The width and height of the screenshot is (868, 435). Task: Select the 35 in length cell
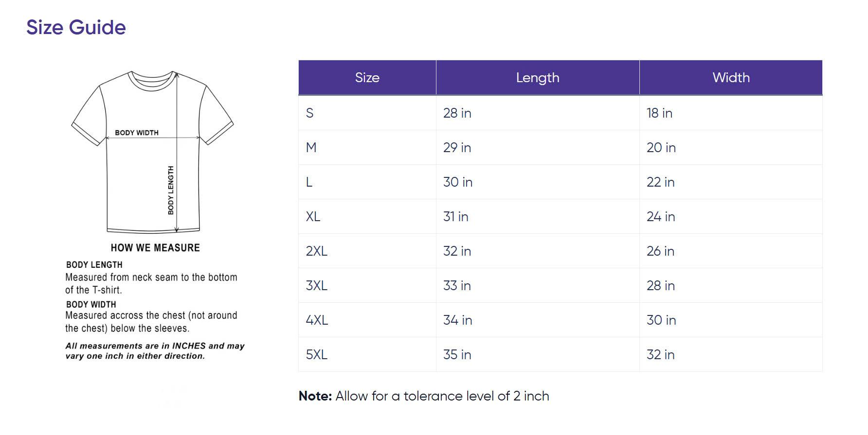coord(457,355)
